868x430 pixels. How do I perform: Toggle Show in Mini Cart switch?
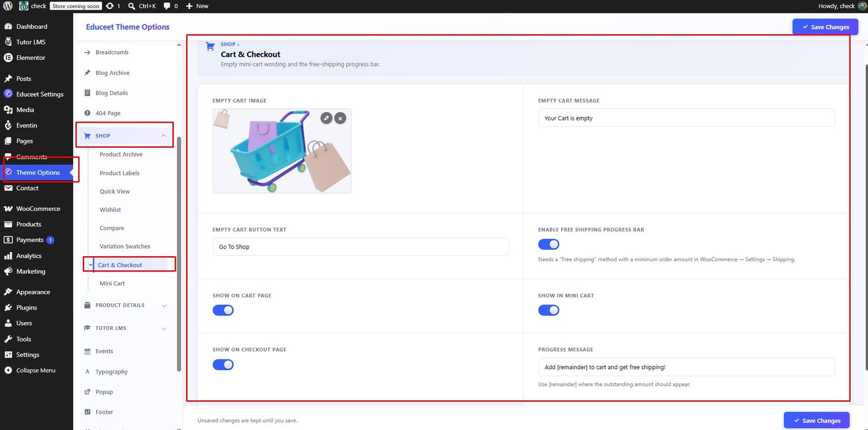(x=548, y=311)
